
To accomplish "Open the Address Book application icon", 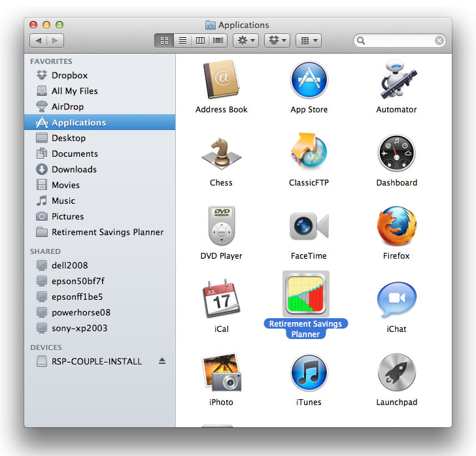I will pyautogui.click(x=221, y=80).
